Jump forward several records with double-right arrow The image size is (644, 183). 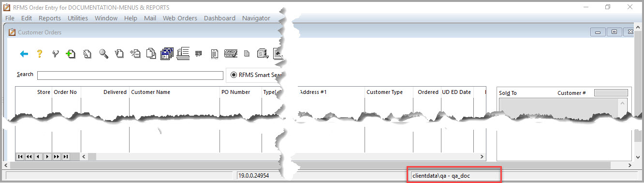(57, 156)
